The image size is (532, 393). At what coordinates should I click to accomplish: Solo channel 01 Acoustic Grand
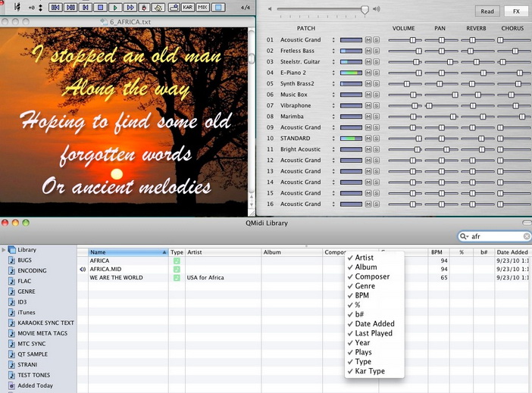point(377,40)
